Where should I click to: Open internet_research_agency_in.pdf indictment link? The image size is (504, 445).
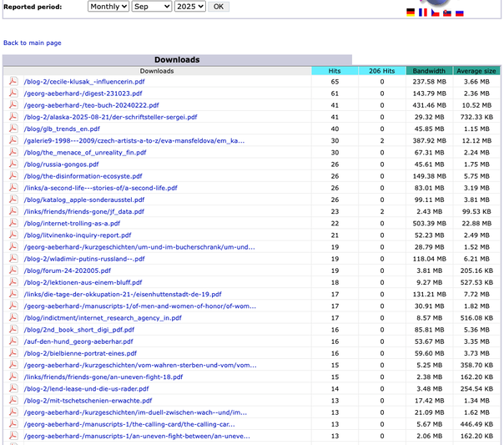pyautogui.click(x=103, y=318)
